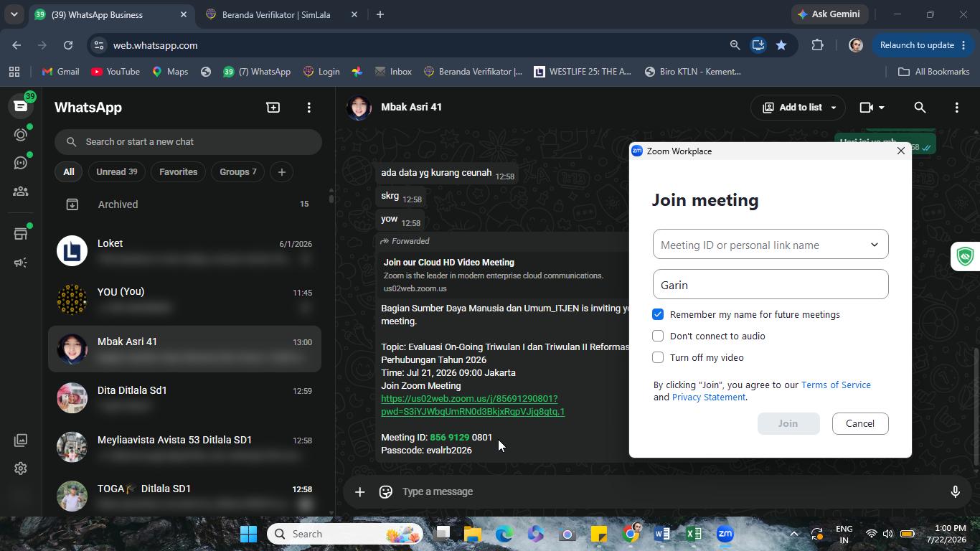Open the Zoom meeting URL link in chat

pyautogui.click(x=473, y=405)
